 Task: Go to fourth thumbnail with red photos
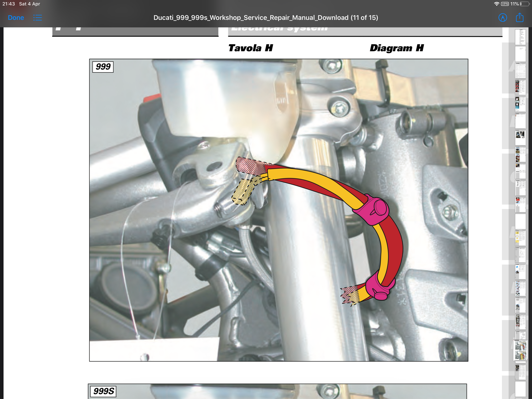point(520,87)
